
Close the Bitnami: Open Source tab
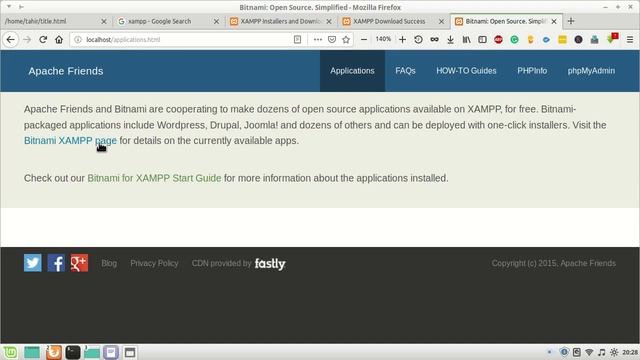554,21
